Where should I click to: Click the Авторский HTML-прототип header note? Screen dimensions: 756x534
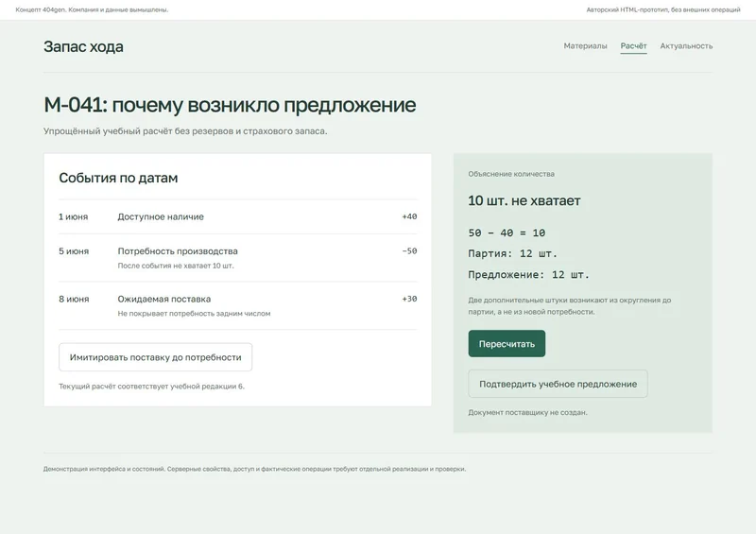(663, 9)
